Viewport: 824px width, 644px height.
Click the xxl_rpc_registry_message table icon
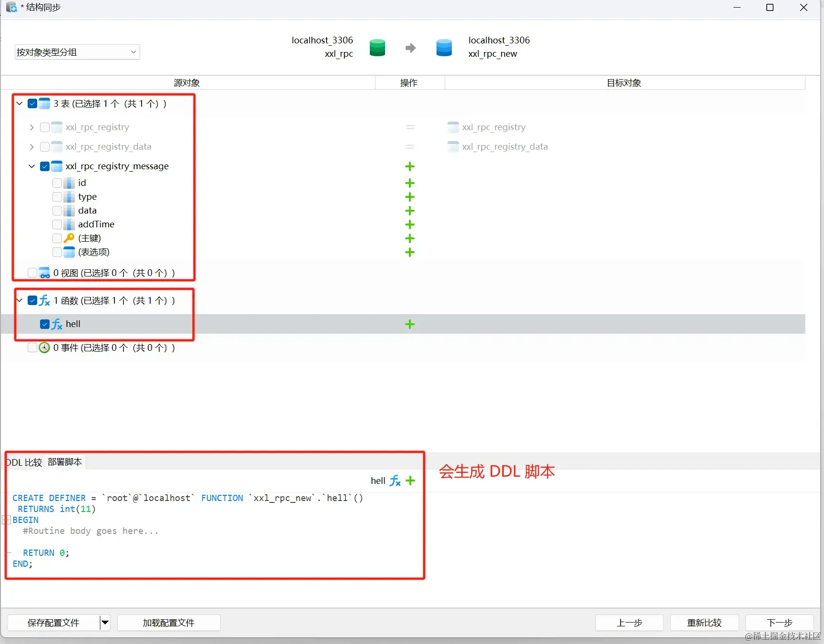pos(57,166)
